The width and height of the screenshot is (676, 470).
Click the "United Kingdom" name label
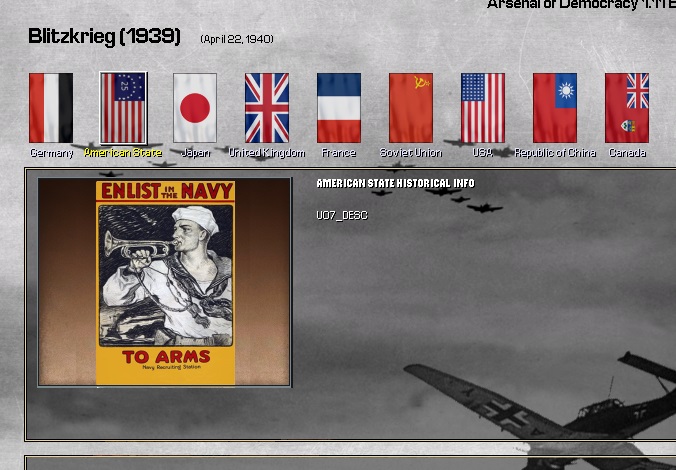(x=267, y=153)
